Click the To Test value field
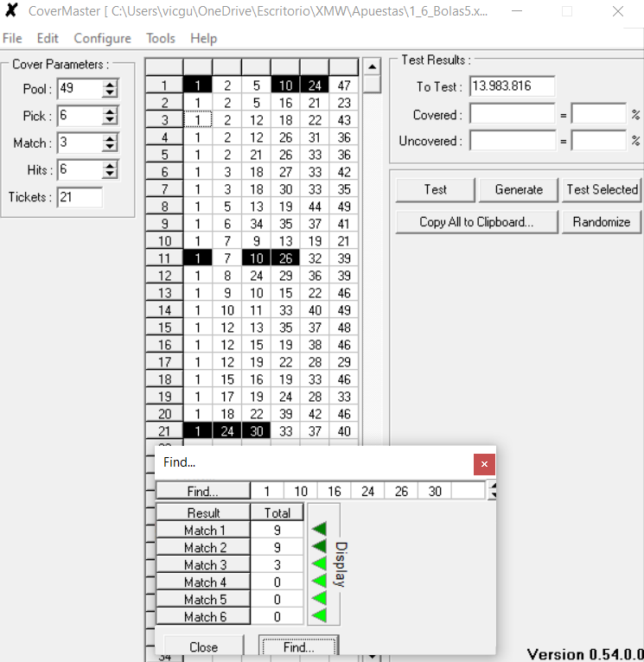644x662 pixels. click(512, 86)
